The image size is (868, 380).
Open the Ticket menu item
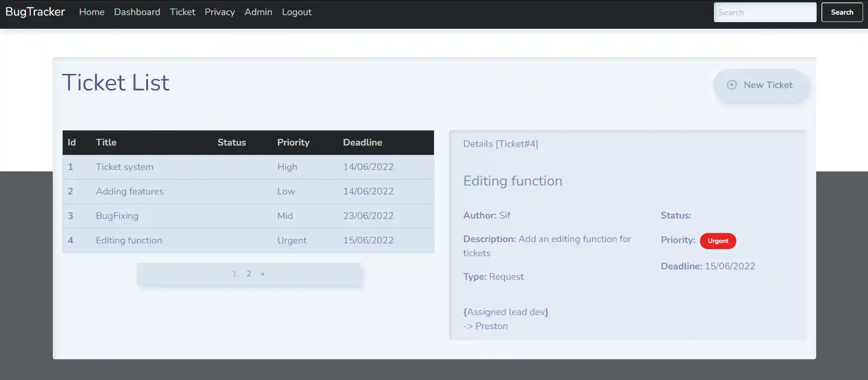tap(182, 12)
